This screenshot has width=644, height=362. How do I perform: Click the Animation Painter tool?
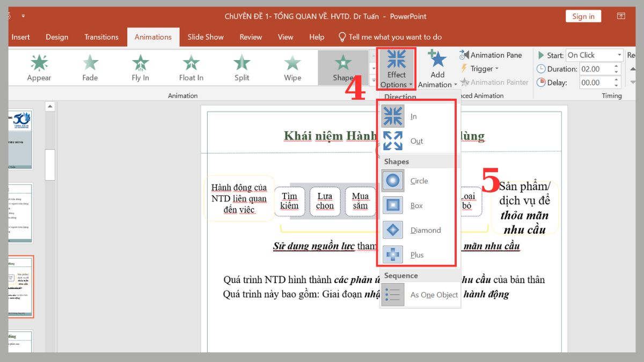[494, 82]
